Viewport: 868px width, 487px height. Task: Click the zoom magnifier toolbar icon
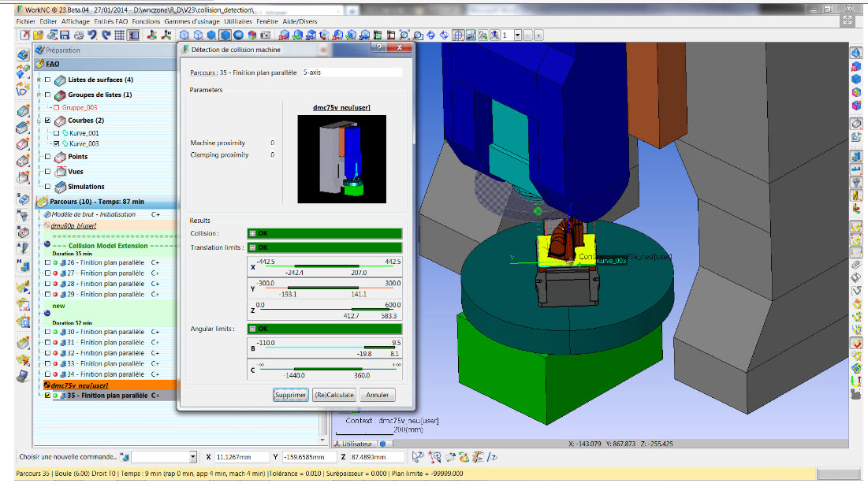pyautogui.click(x=403, y=35)
